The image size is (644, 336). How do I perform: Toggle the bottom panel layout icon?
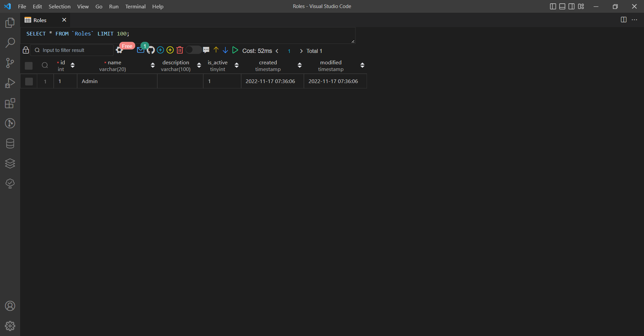[562, 6]
